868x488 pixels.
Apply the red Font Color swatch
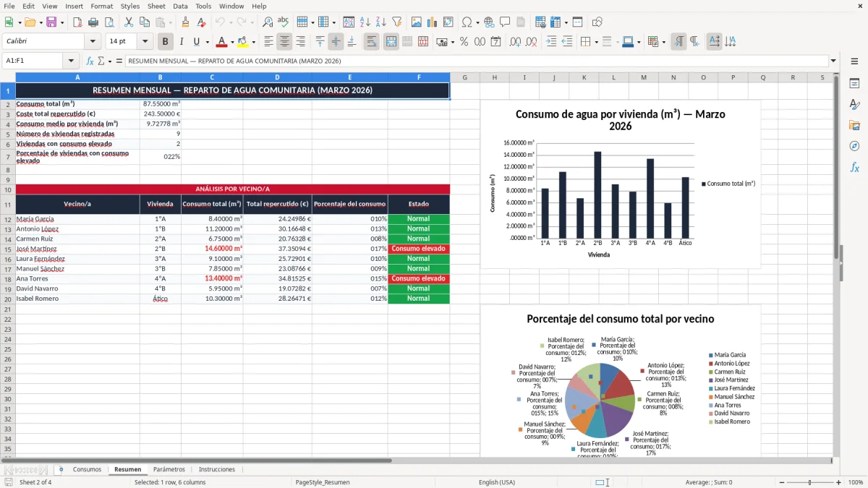point(221,42)
